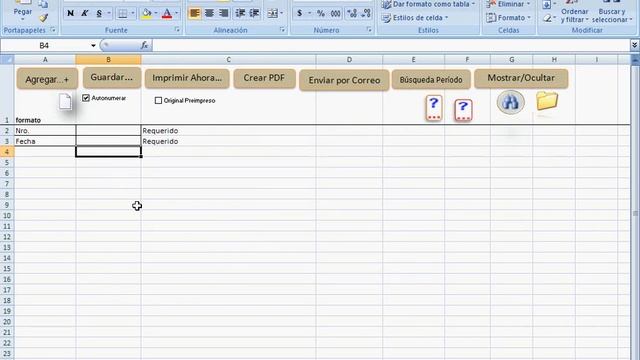Click the Agregar...+ button
The width and height of the screenshot is (640, 360).
(47, 79)
